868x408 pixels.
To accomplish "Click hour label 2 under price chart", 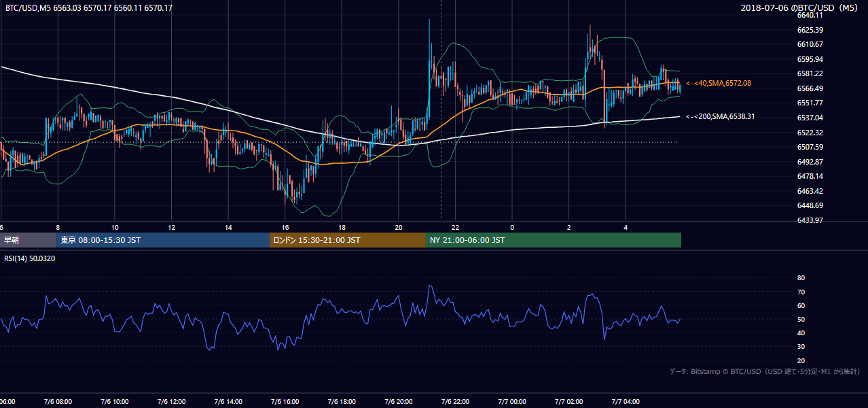I will (x=569, y=227).
